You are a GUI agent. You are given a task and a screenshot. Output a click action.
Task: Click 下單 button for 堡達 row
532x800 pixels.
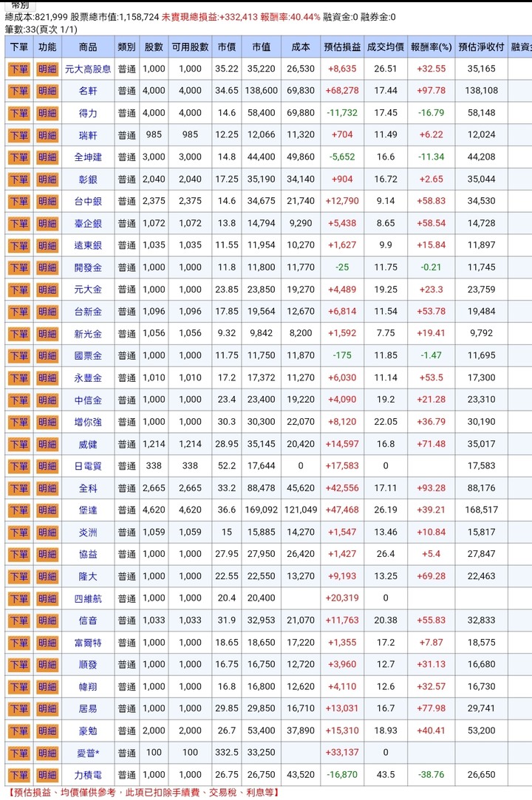coord(19,510)
